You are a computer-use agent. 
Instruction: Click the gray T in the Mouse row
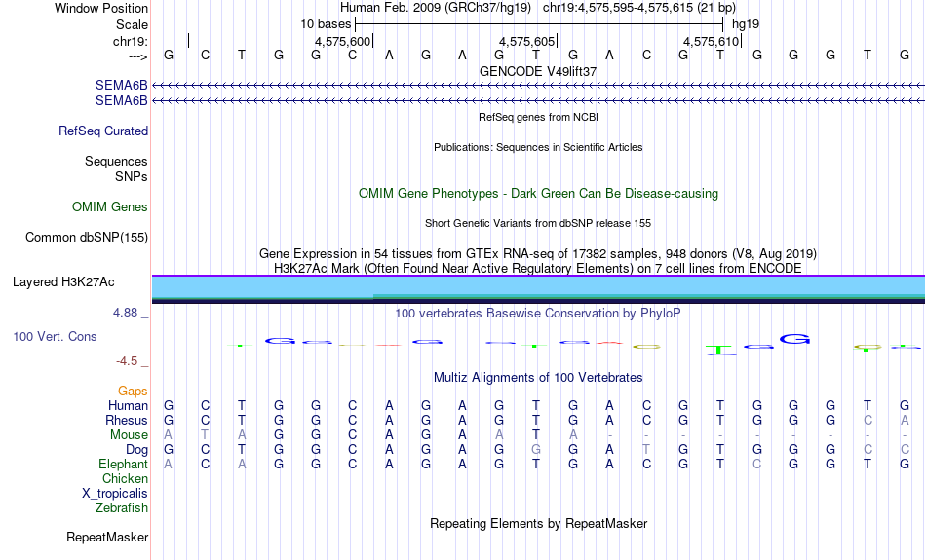(205, 435)
